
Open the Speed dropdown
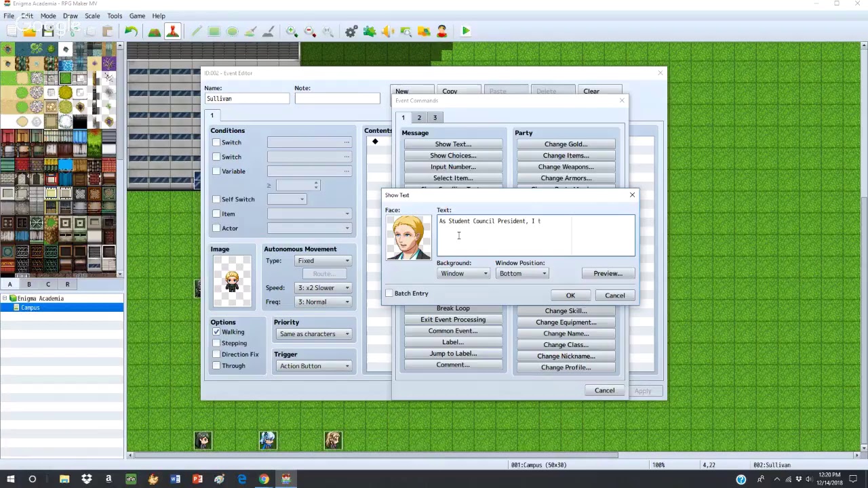(323, 288)
